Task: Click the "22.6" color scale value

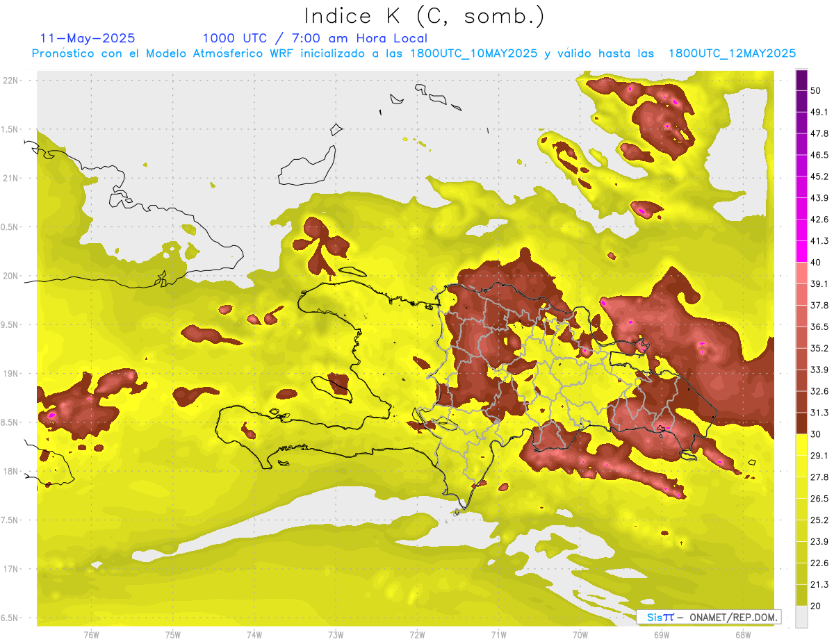Action: pos(819,563)
